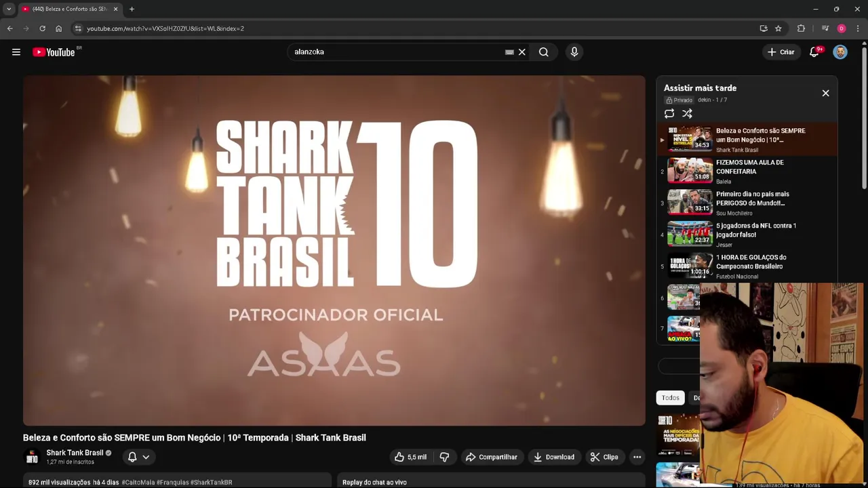The height and width of the screenshot is (488, 868).
Task: Open the Criar menu
Action: (x=781, y=52)
